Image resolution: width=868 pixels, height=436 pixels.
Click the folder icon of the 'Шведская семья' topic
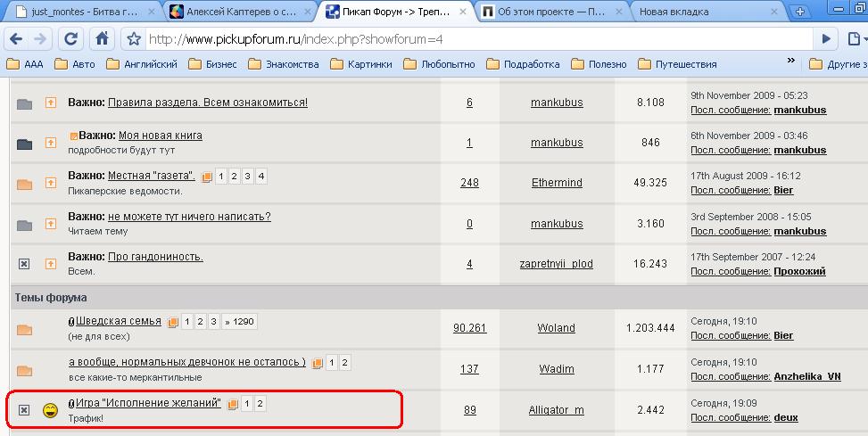point(24,329)
